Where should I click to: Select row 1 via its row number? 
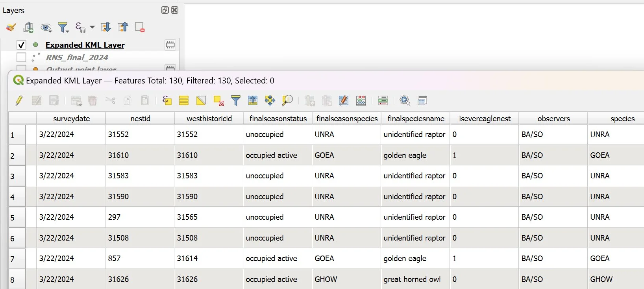coord(17,135)
